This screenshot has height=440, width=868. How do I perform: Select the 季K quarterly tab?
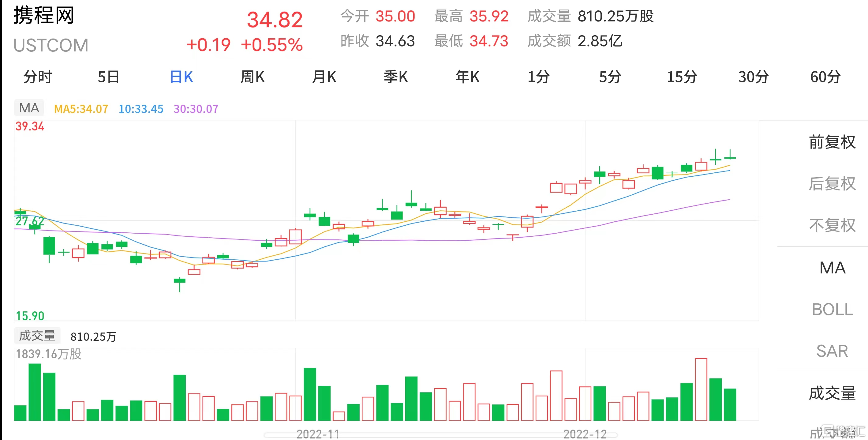pos(395,77)
